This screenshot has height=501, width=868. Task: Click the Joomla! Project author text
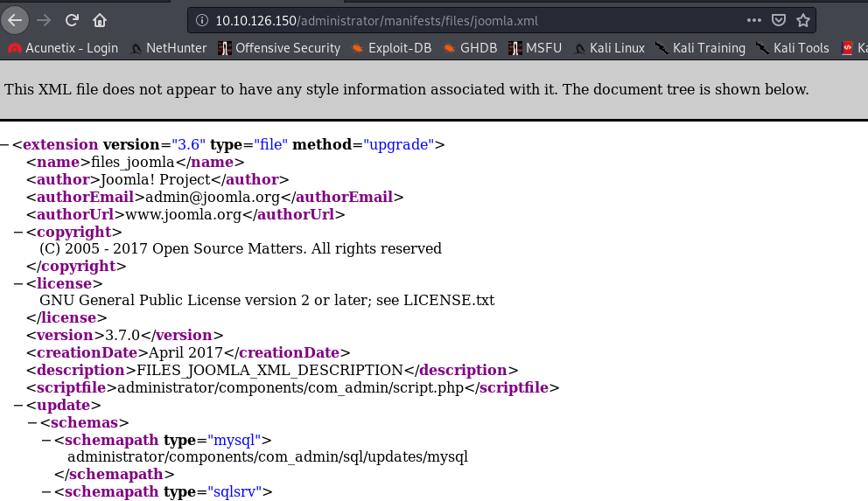(x=156, y=180)
